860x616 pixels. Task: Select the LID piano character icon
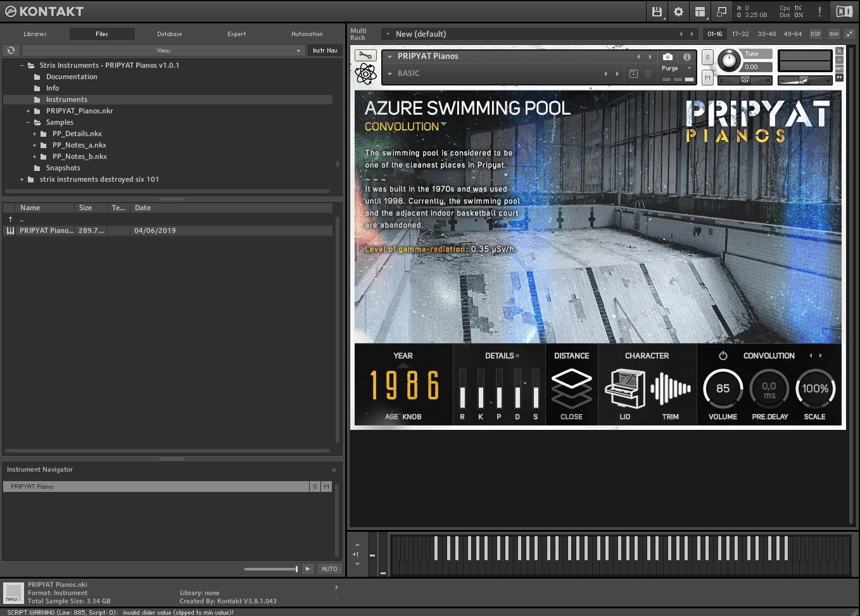[x=625, y=389]
